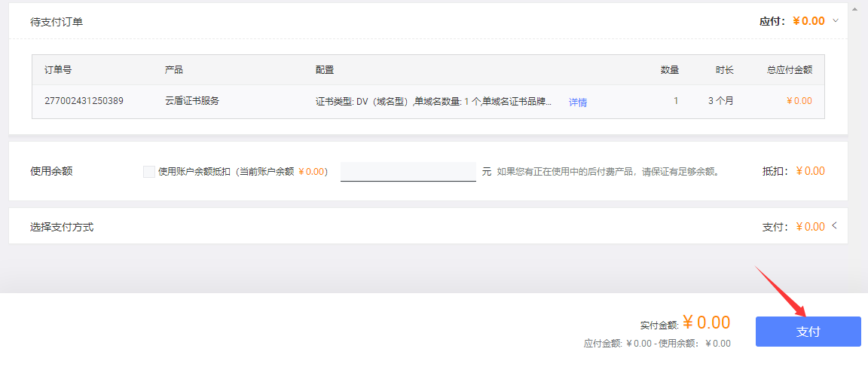The width and height of the screenshot is (868, 367).
Task: Click the 待支付订单 section title
Action: 57,22
